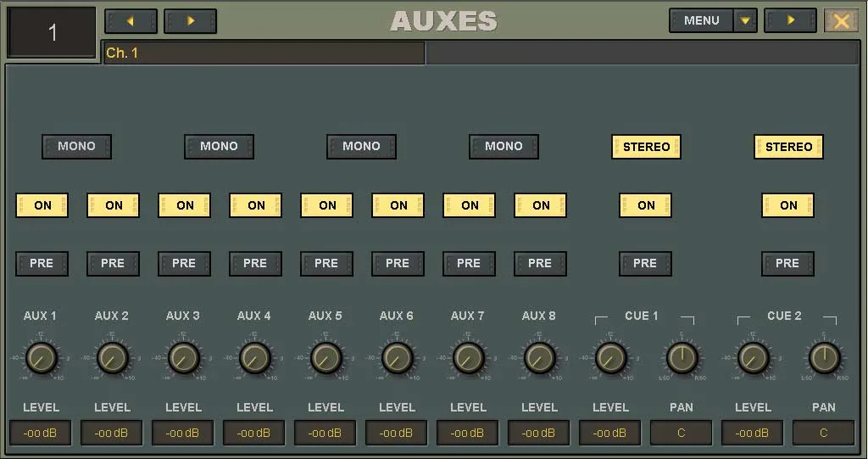Click AUX 5 level value field

[325, 433]
